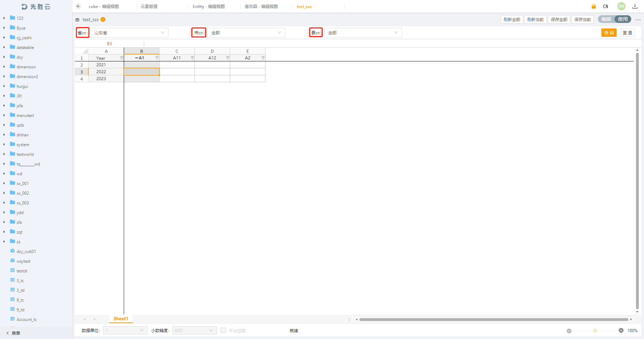Select row 4 header
Viewport: 644px width, 339px height.
(82, 79)
